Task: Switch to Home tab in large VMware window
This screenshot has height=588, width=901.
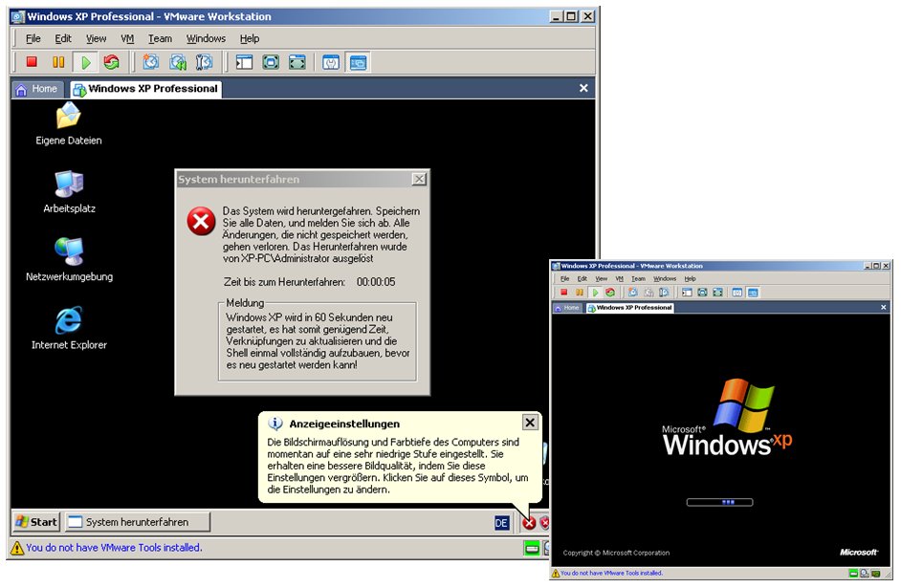Action: tap(36, 89)
